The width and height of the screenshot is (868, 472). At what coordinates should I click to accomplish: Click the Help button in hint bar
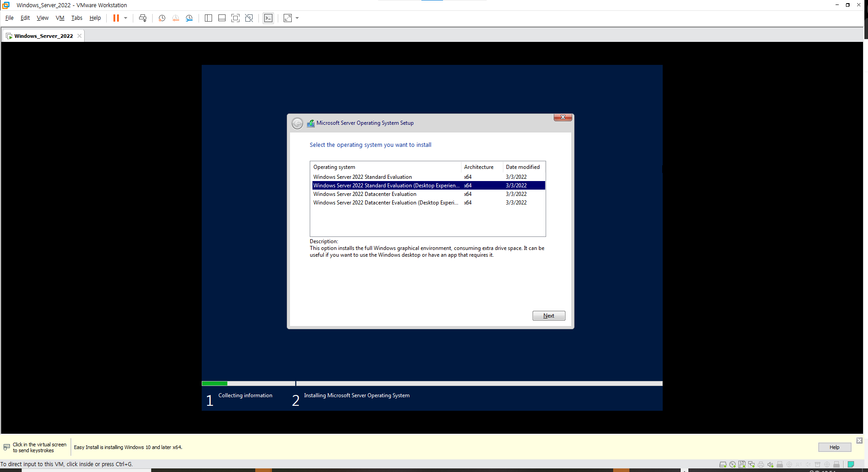pos(835,447)
